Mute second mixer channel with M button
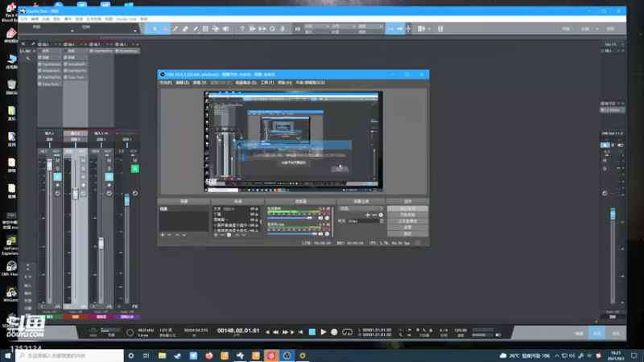644x362 pixels. click(84, 160)
